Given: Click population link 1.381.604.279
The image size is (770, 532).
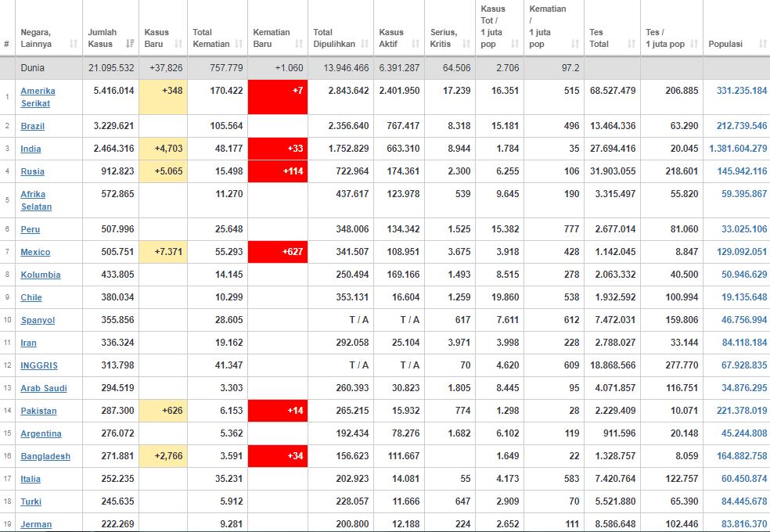Looking at the screenshot, I should (x=738, y=148).
